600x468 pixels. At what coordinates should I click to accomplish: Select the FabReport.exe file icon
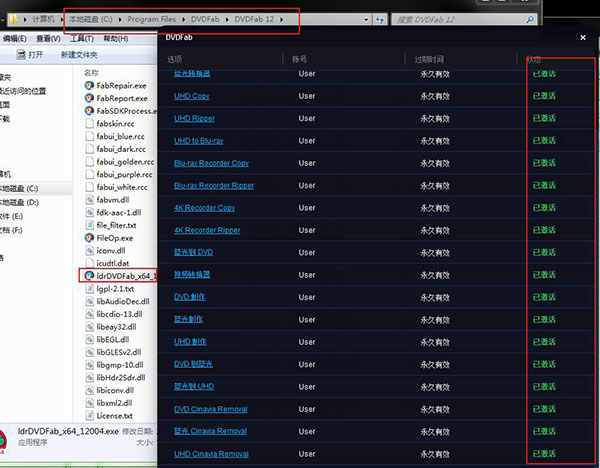[89, 98]
